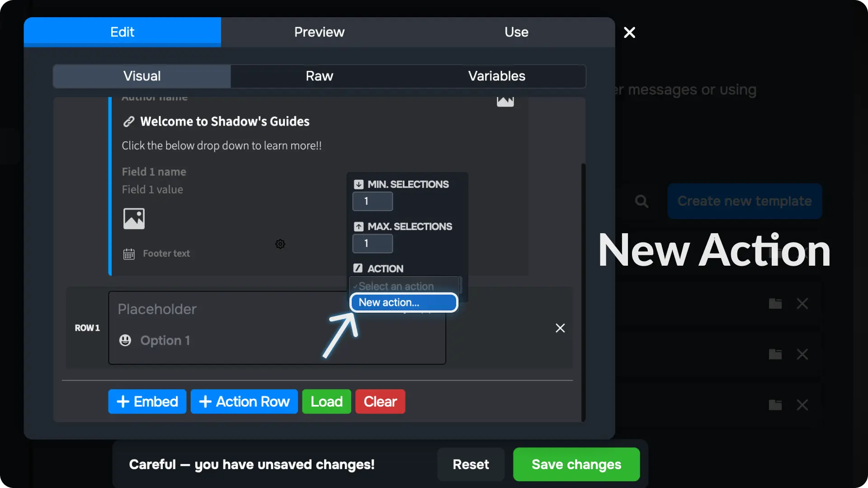Edit the description Click the below drop down

(x=222, y=145)
